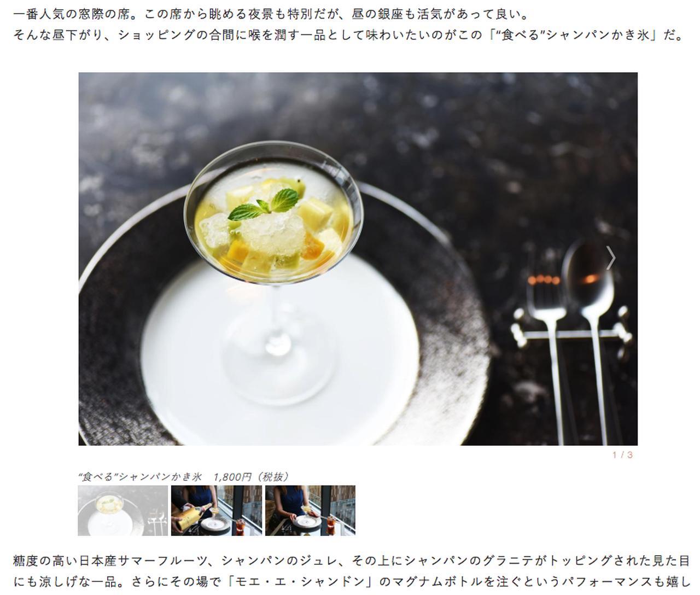Screen dimensions: 700x595
Task: Show the third thumbnail of the served plate
Action: tap(310, 510)
